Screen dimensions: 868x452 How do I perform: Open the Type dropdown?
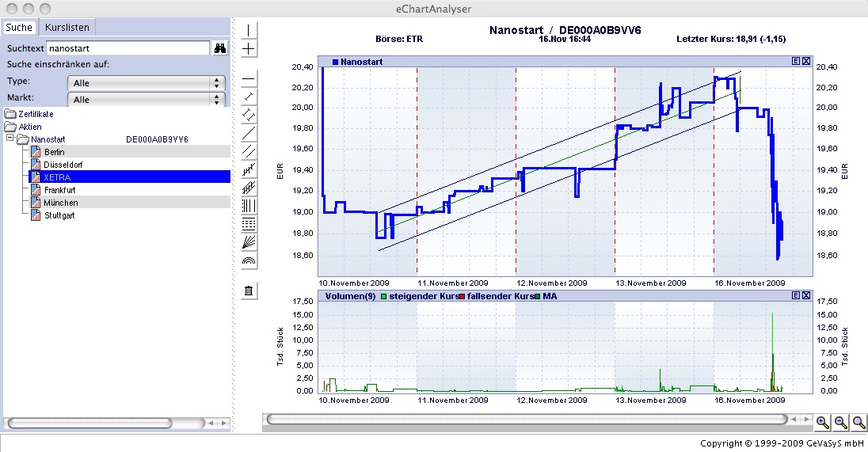pos(147,82)
